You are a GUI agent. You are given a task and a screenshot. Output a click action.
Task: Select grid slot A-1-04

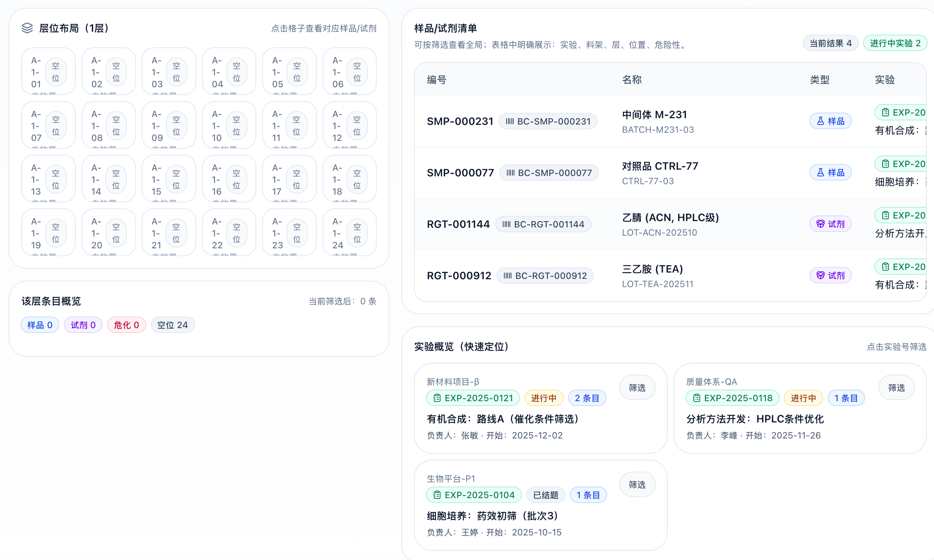click(229, 71)
